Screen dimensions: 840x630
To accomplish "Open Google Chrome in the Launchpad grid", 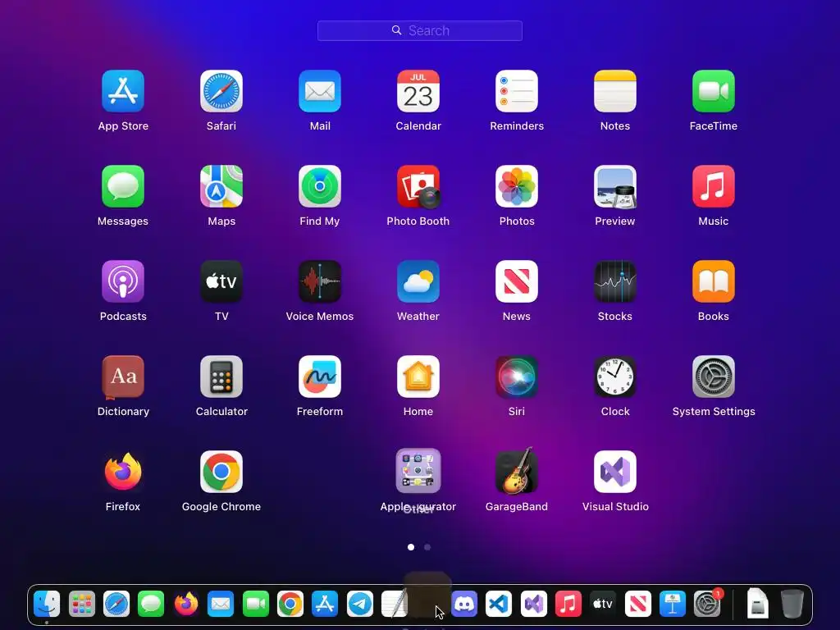I will [221, 472].
